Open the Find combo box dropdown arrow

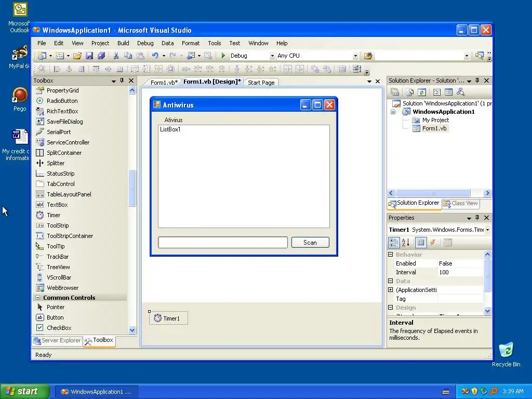(467, 56)
